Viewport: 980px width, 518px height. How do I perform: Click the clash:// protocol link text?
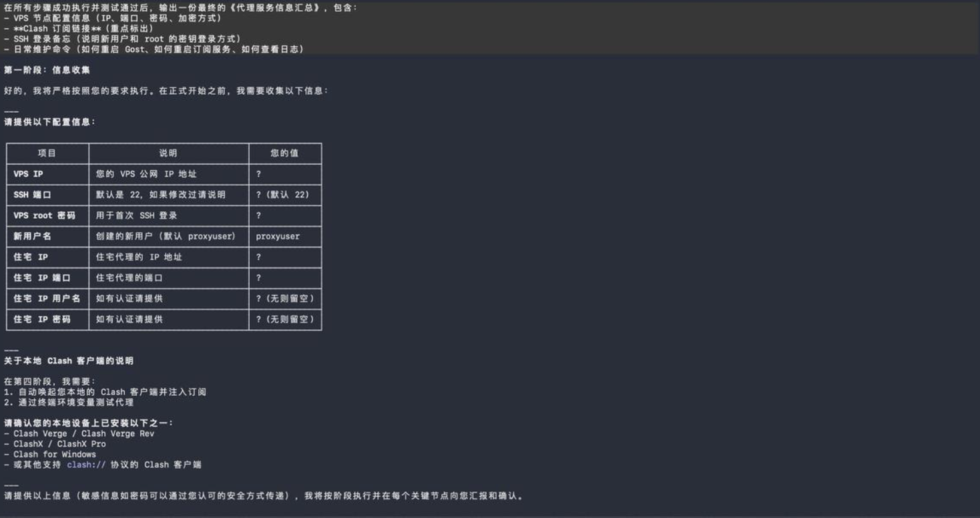pyautogui.click(x=86, y=465)
